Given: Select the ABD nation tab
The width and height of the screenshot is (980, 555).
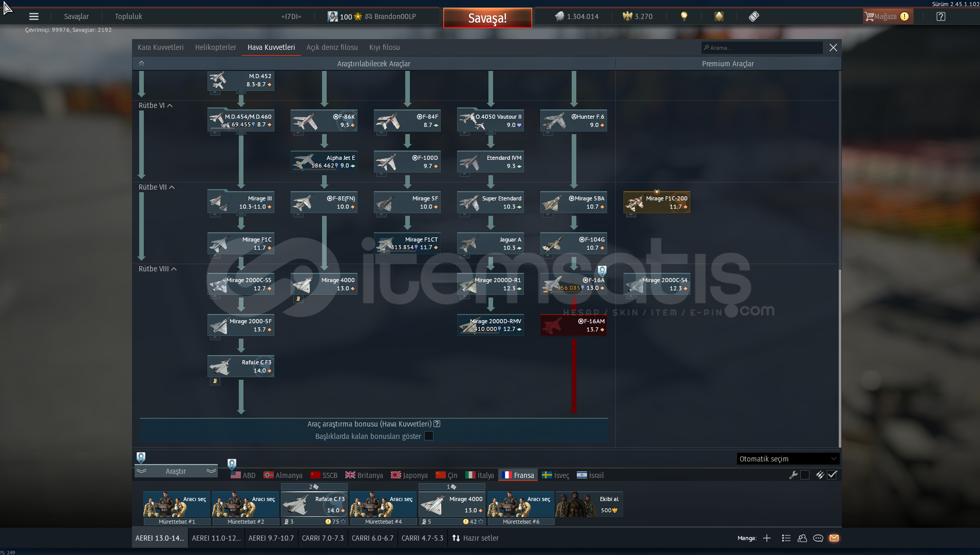Looking at the screenshot, I should (x=243, y=475).
